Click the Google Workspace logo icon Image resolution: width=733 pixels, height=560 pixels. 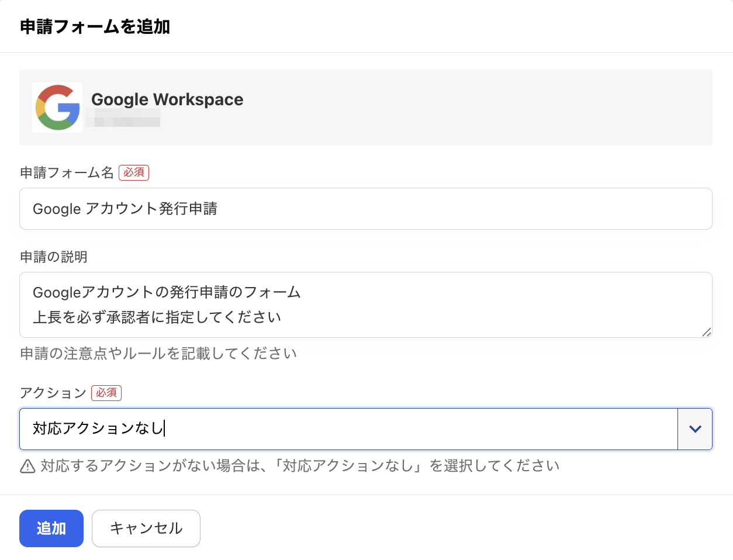click(x=57, y=108)
